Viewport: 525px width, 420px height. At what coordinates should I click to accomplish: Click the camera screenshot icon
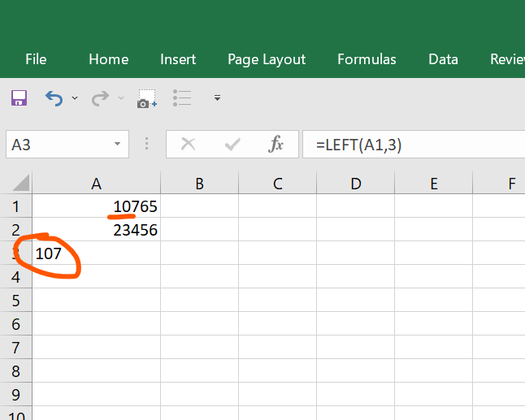click(147, 99)
